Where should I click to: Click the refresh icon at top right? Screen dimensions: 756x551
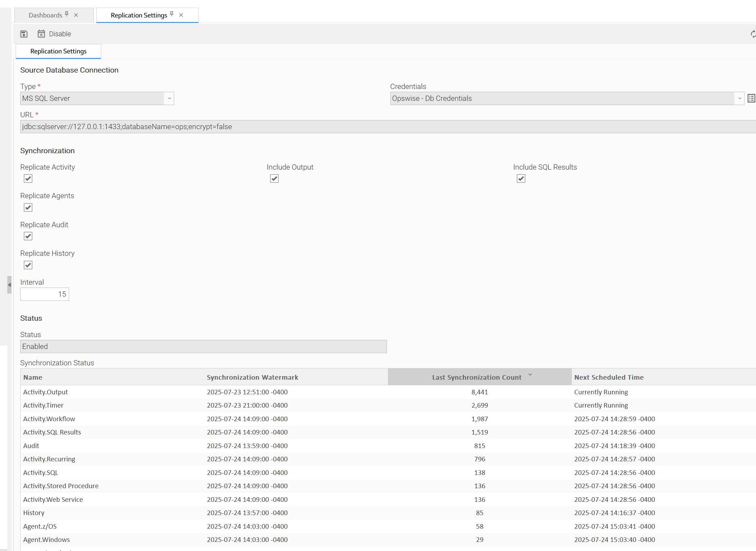(753, 34)
